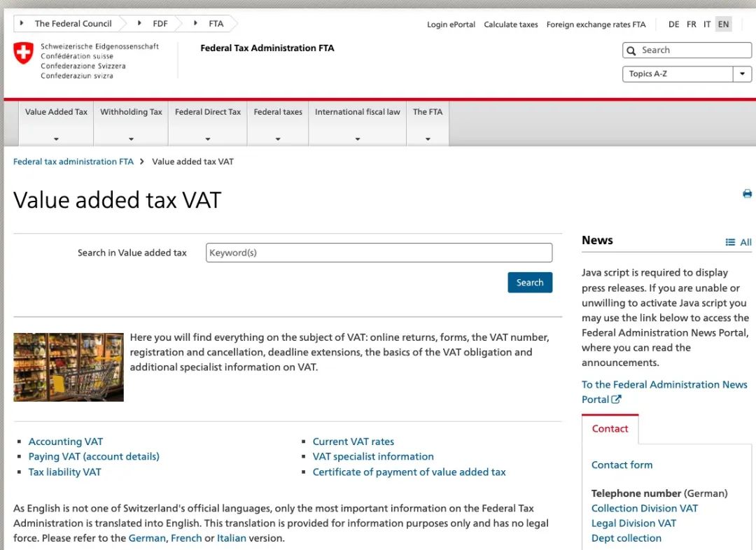The image size is (756, 550).
Task: Open the Topics A-Z dropdown
Action: [687, 74]
